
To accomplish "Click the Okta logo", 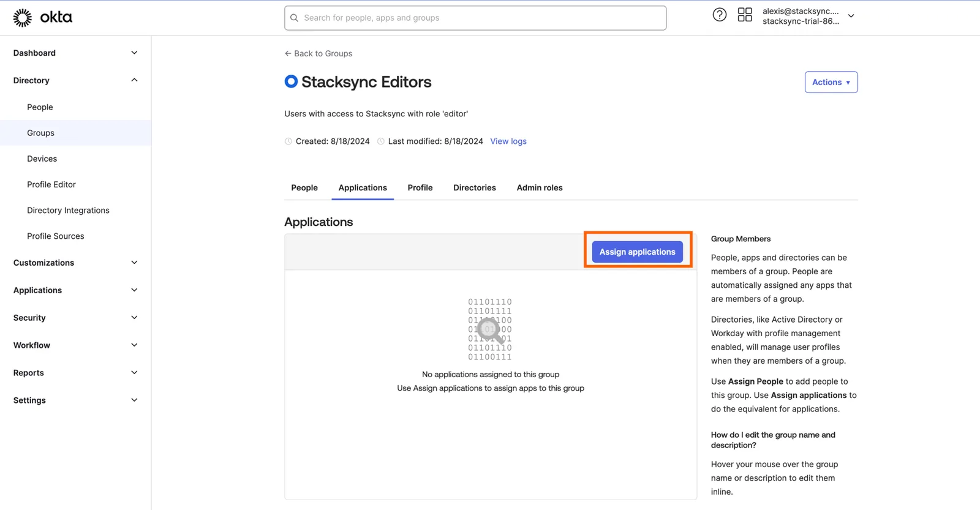I will 42,18.
